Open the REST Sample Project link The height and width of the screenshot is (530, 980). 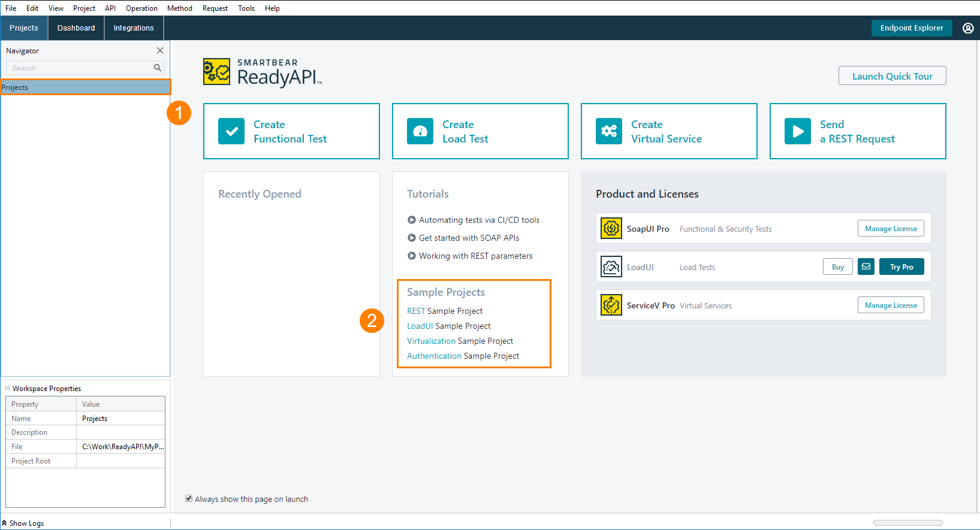point(445,311)
